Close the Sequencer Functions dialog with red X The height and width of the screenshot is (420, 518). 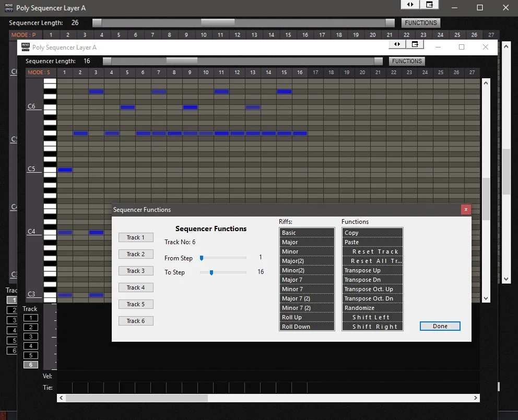point(466,209)
